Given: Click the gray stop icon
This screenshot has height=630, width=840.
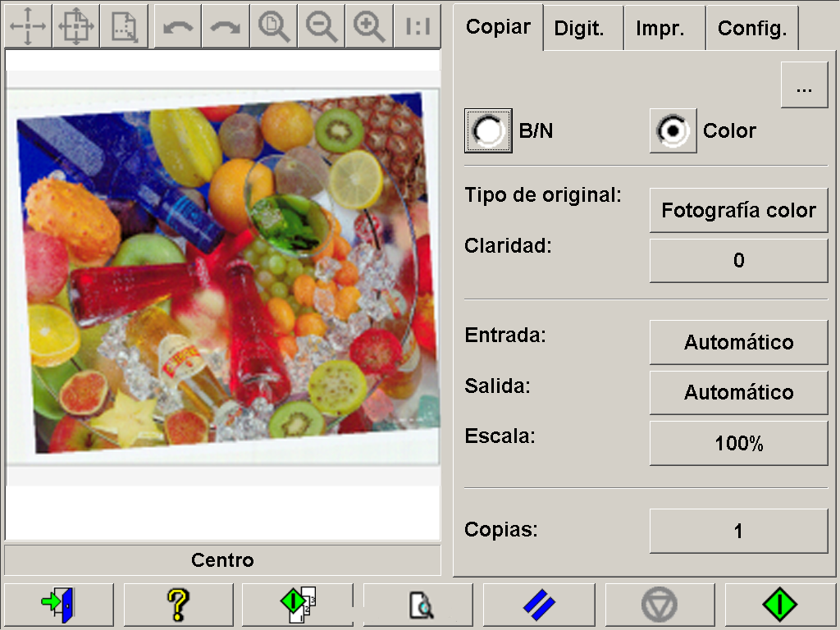Looking at the screenshot, I should (660, 605).
